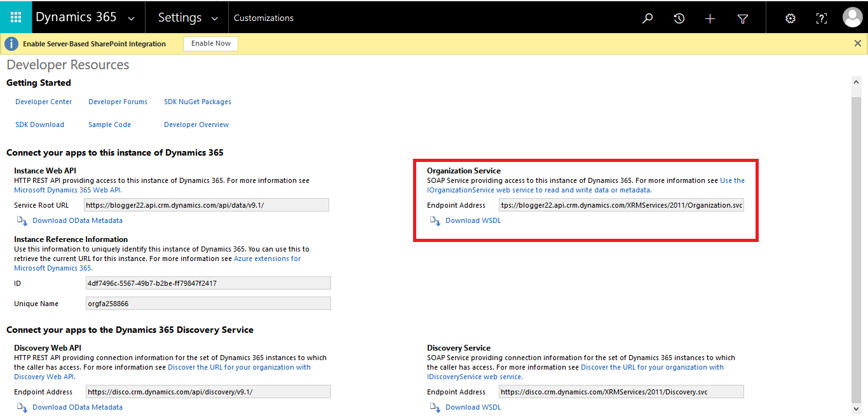
Task: Click the Organization Service heading
Action: pyautogui.click(x=464, y=171)
